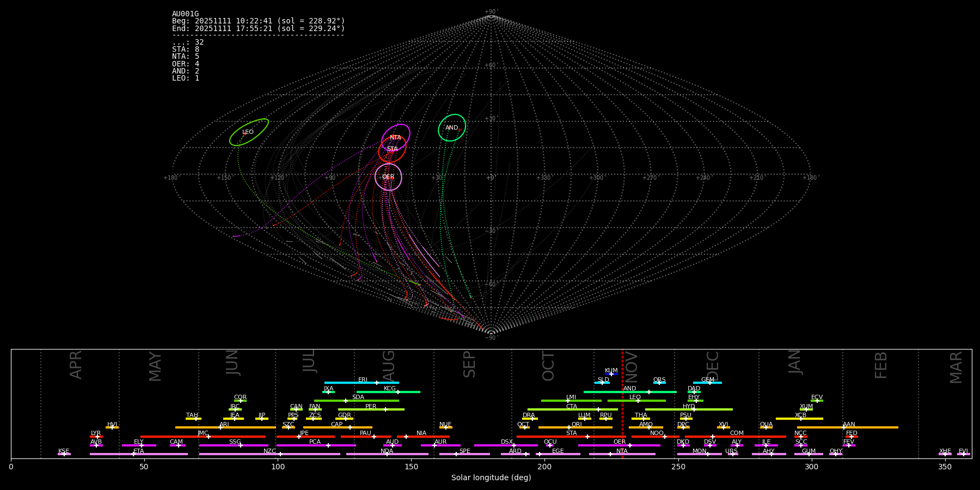Screen dimensions: 980x490
Task: Select the cyan GEM shower bar
Action: tap(707, 383)
